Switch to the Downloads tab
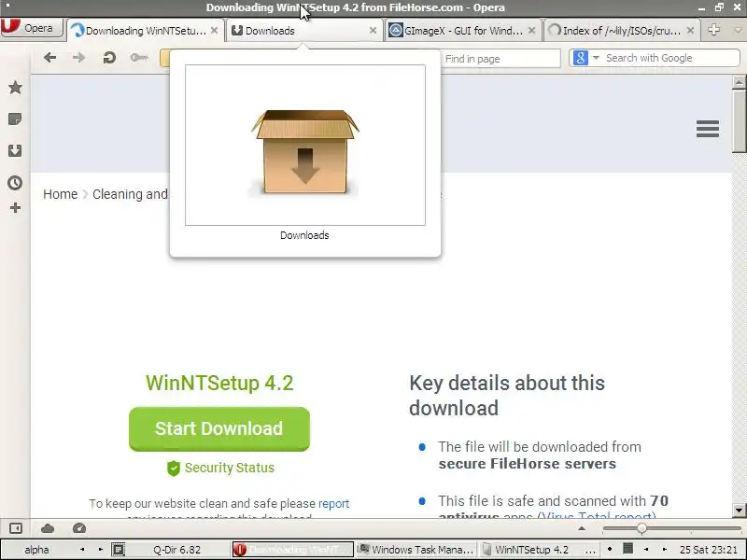Screen dimensions: 747x560 pos(304,31)
